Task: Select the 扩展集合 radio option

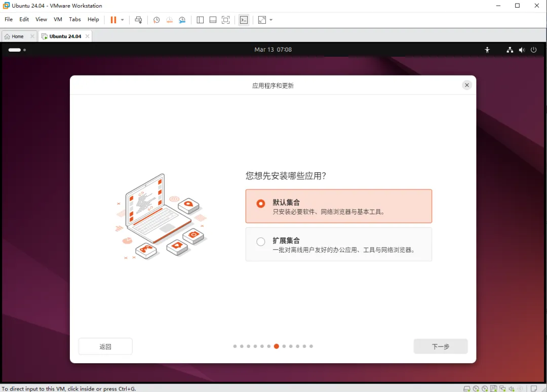Action: 261,242
